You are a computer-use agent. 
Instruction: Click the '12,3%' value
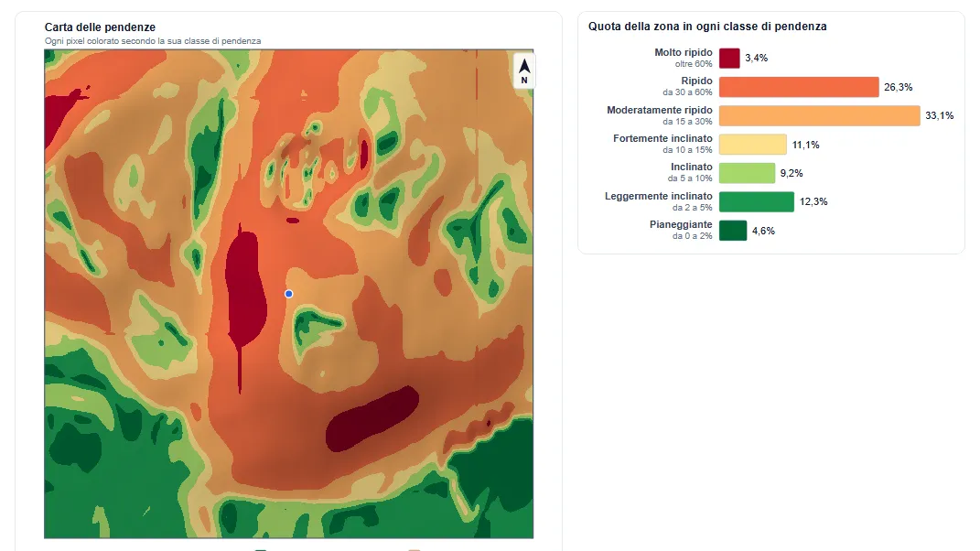[813, 202]
